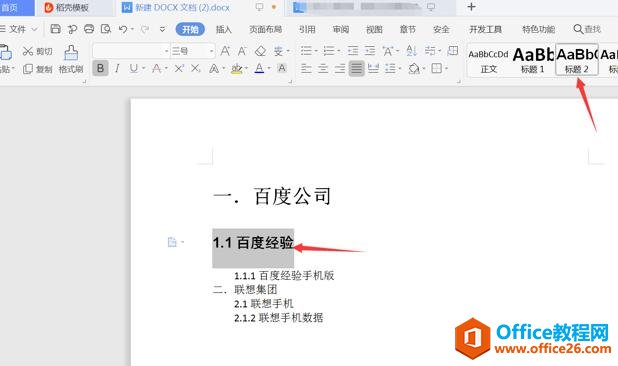The image size is (618, 366).
Task: Open the font size 三号 dropdown
Action: pos(212,51)
